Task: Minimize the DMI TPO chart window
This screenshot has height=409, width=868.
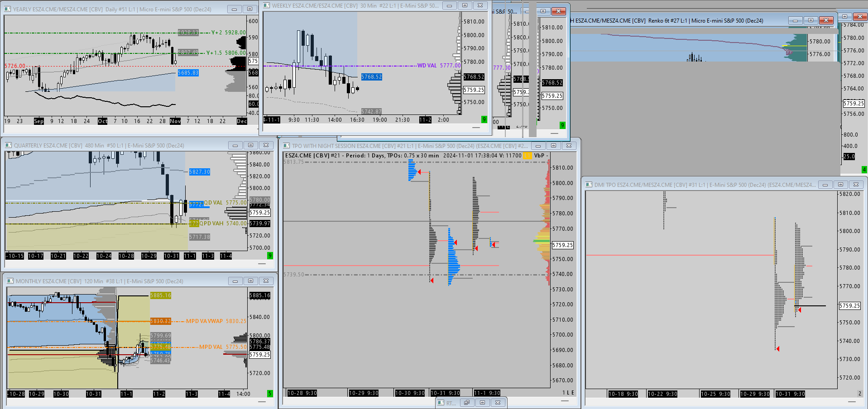Action: pyautogui.click(x=825, y=185)
